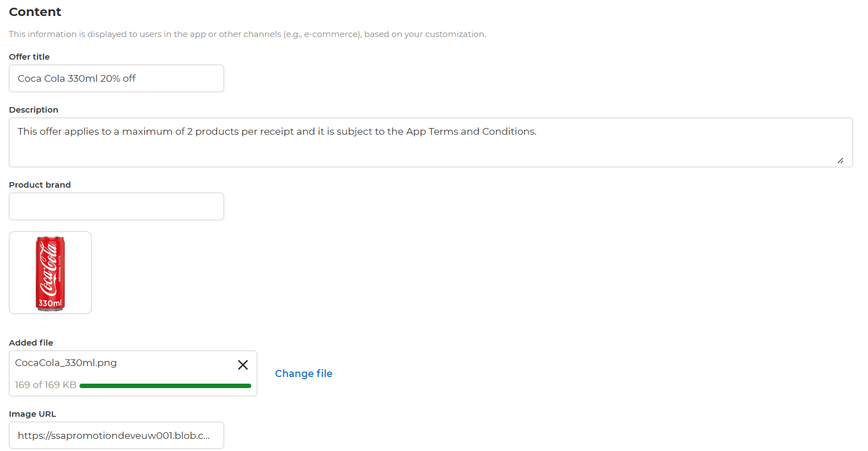Click the informational text about app channels
868x451 pixels.
pos(247,34)
